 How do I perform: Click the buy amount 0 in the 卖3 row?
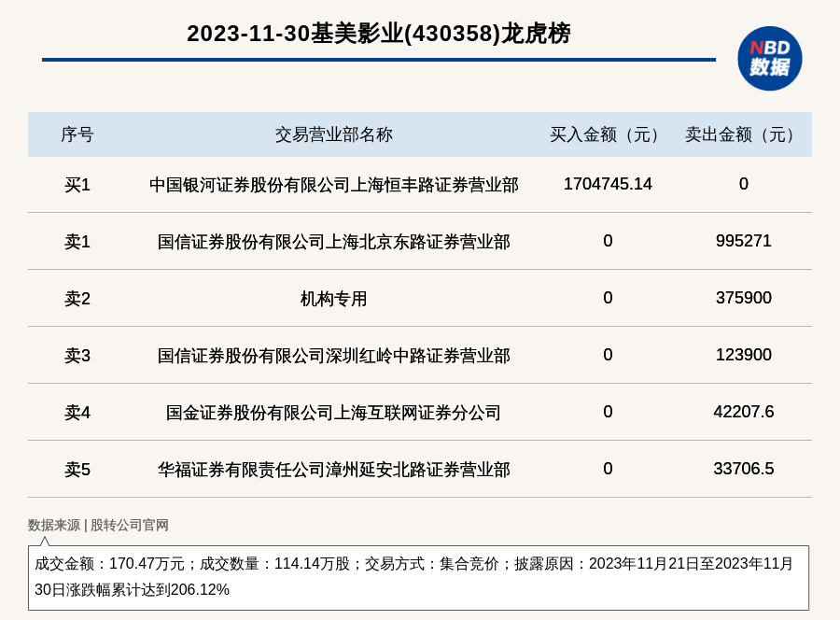click(x=608, y=355)
